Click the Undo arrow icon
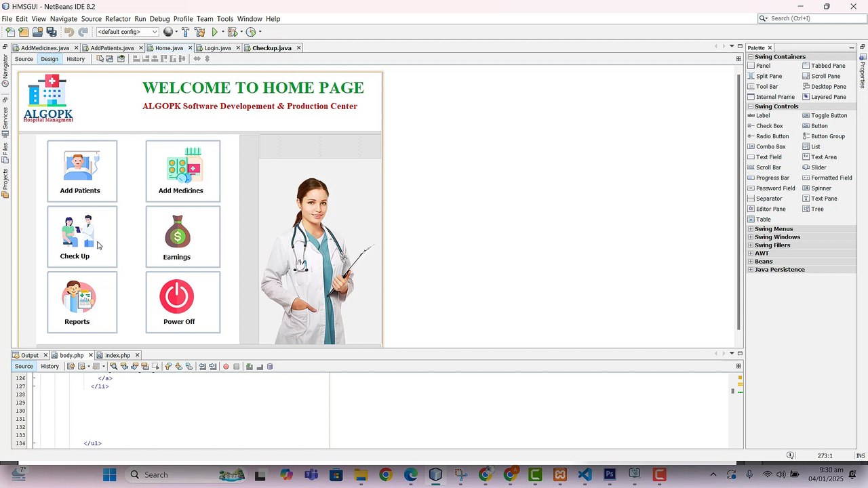The height and width of the screenshot is (488, 868). pyautogui.click(x=69, y=32)
